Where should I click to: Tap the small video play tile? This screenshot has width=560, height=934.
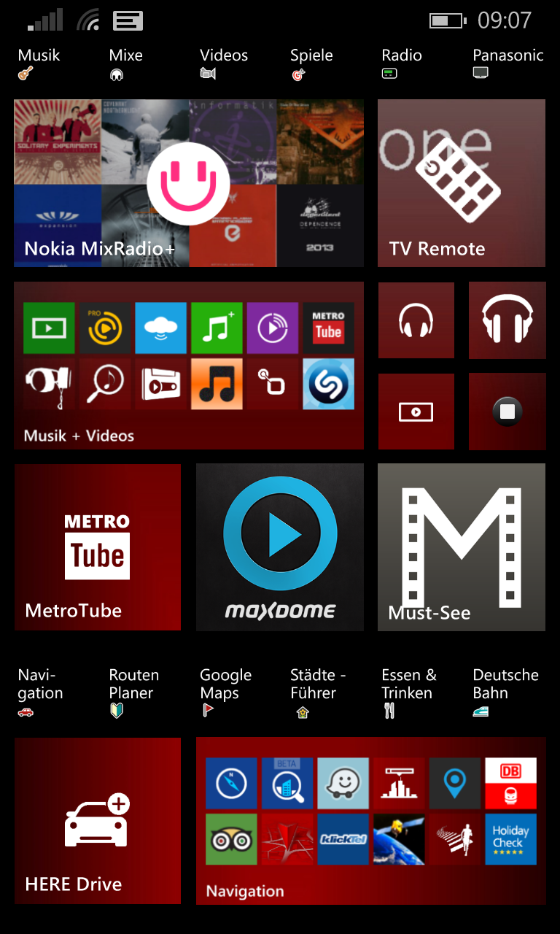(x=416, y=412)
